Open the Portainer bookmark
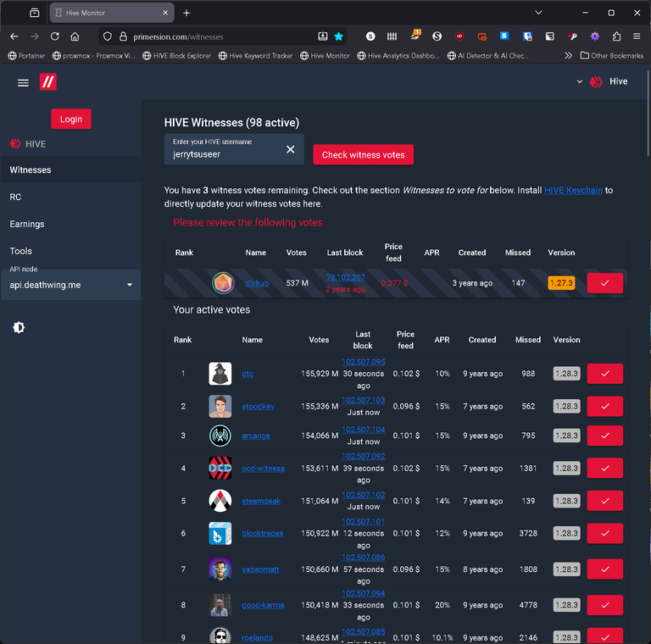Image resolution: width=651 pixels, height=644 pixels. (x=26, y=56)
